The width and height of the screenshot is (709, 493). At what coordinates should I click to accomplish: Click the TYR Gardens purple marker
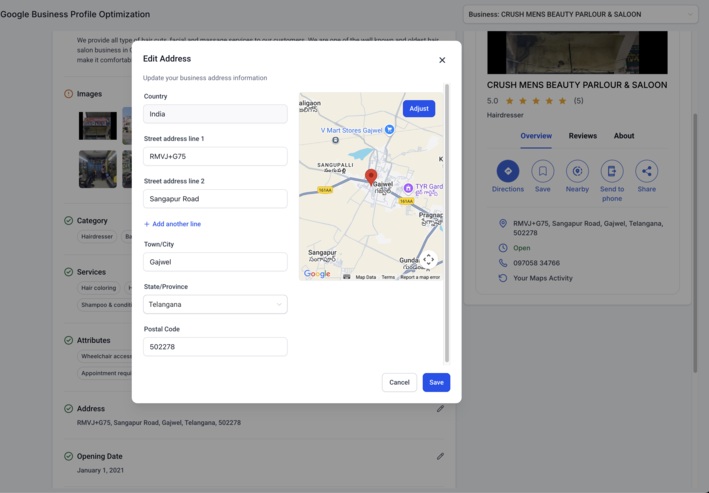pos(408,188)
